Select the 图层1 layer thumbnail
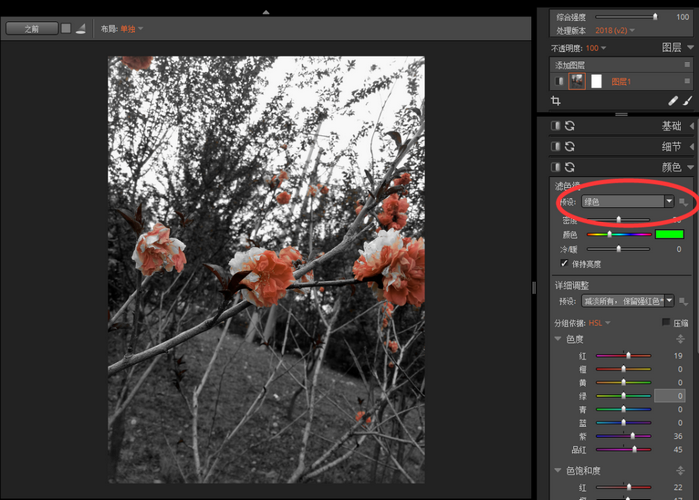 click(x=578, y=82)
